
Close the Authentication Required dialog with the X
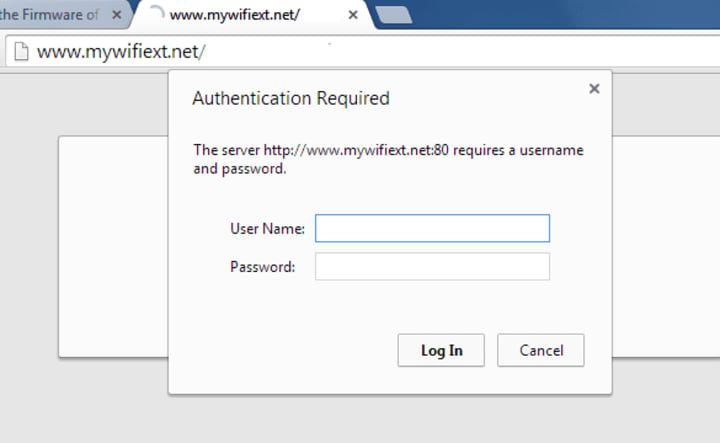click(594, 89)
